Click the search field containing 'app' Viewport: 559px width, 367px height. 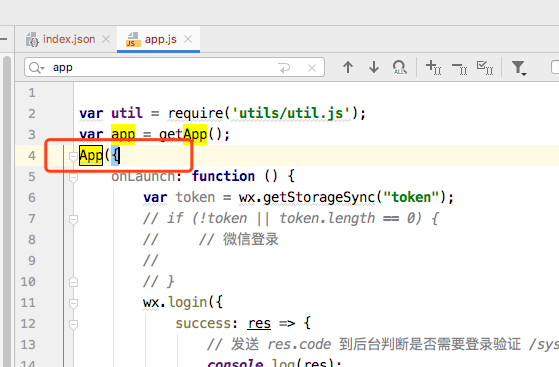point(174,67)
